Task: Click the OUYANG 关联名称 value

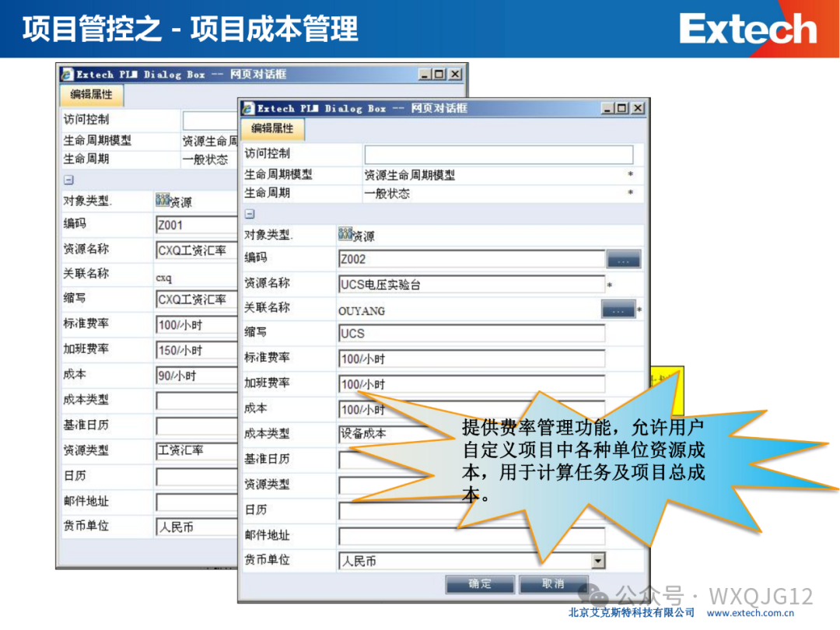Action: click(362, 311)
